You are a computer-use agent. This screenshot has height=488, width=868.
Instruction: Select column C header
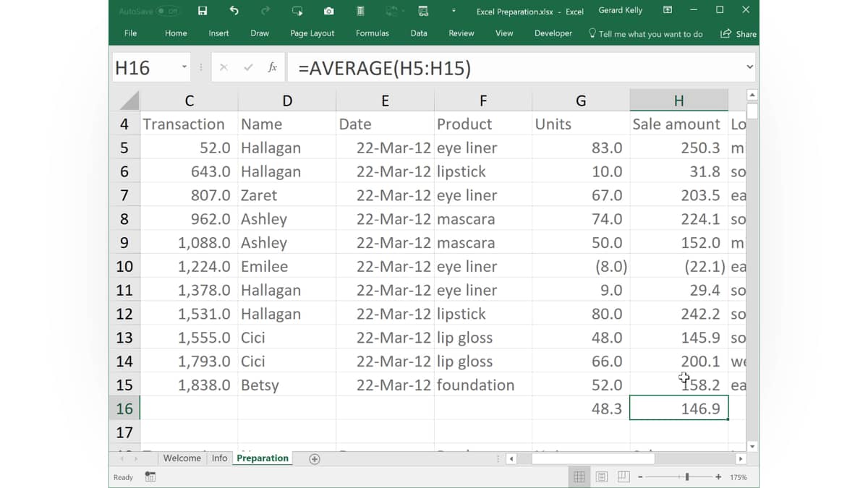click(x=189, y=100)
